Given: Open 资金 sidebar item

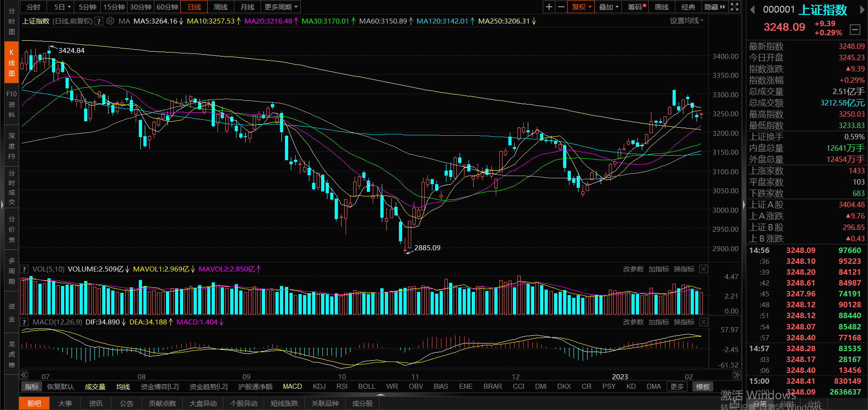Looking at the screenshot, I should tap(11, 313).
